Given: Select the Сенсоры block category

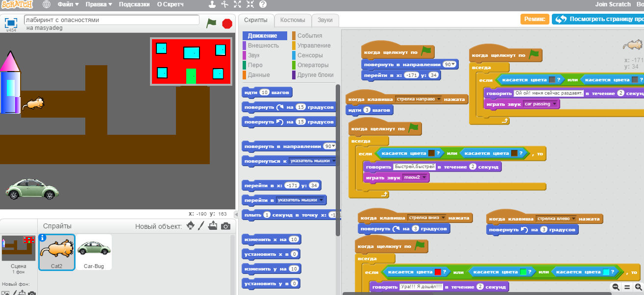Looking at the screenshot, I should pos(310,55).
